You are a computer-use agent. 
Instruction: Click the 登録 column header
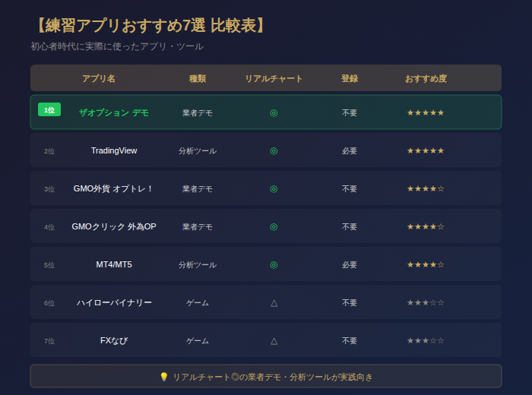[350, 78]
